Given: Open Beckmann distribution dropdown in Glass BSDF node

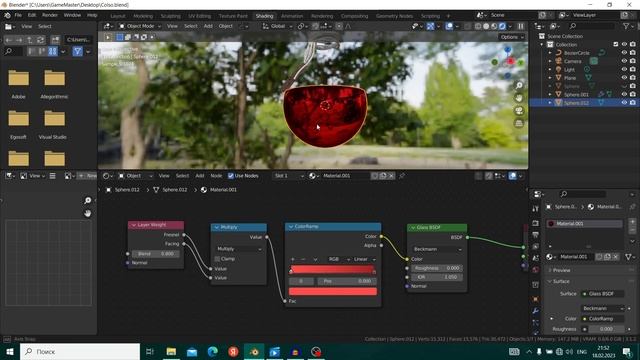Looking at the screenshot, I should (x=437, y=249).
